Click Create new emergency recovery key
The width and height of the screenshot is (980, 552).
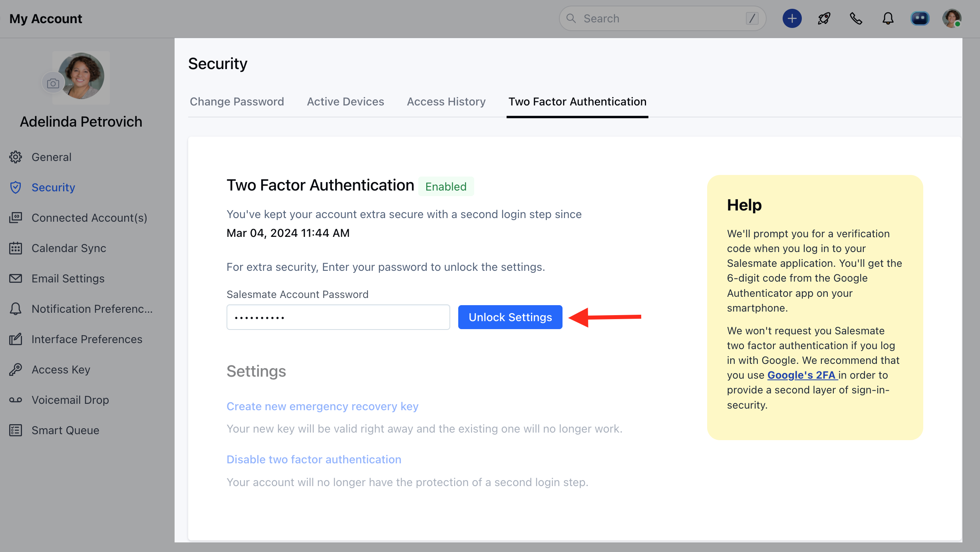pos(322,406)
